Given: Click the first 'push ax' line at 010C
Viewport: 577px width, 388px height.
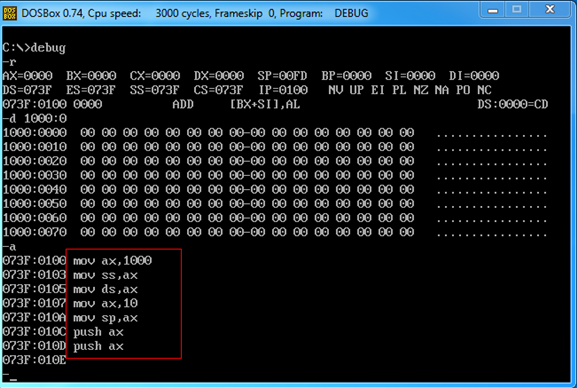Looking at the screenshot, I should tap(98, 332).
